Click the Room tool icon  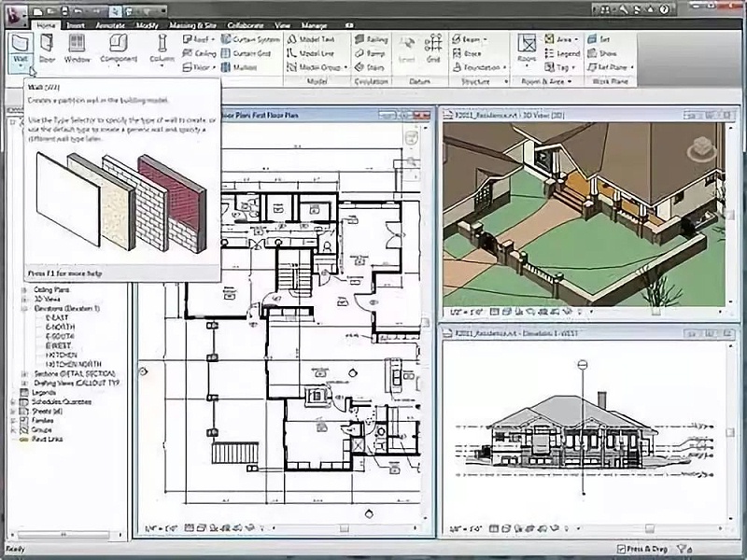[x=528, y=48]
